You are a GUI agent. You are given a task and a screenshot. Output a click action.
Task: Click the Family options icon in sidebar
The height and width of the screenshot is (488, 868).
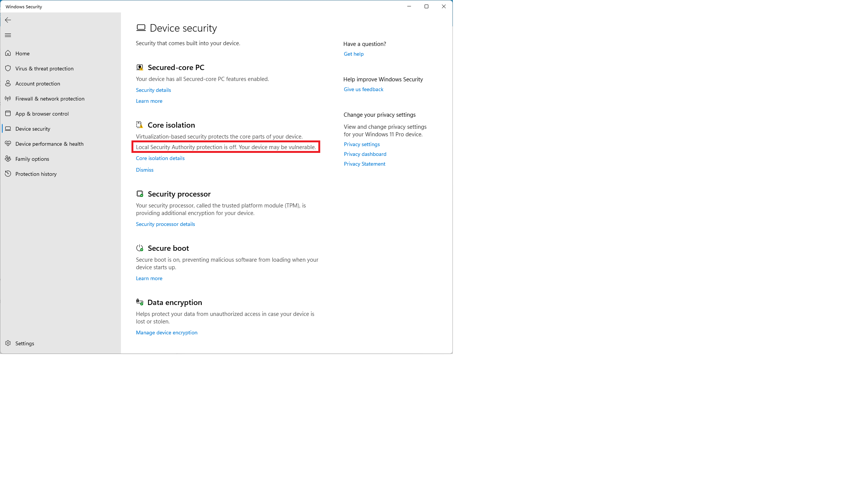coord(8,159)
